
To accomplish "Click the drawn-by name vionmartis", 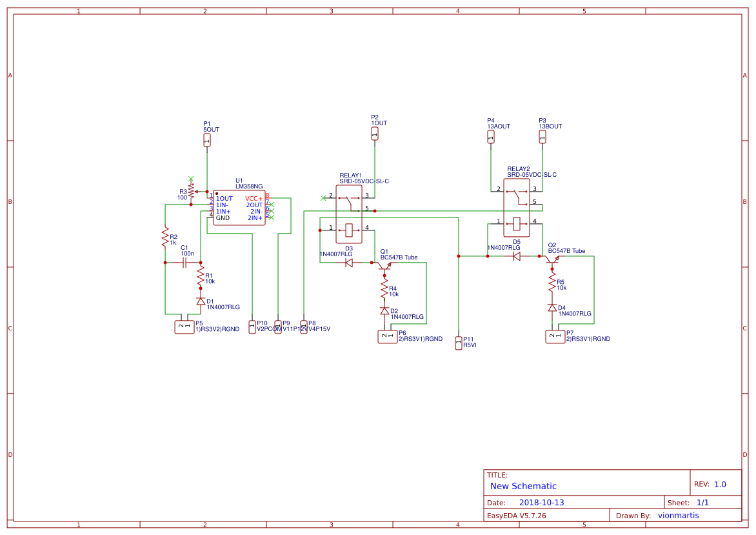I will [679, 515].
